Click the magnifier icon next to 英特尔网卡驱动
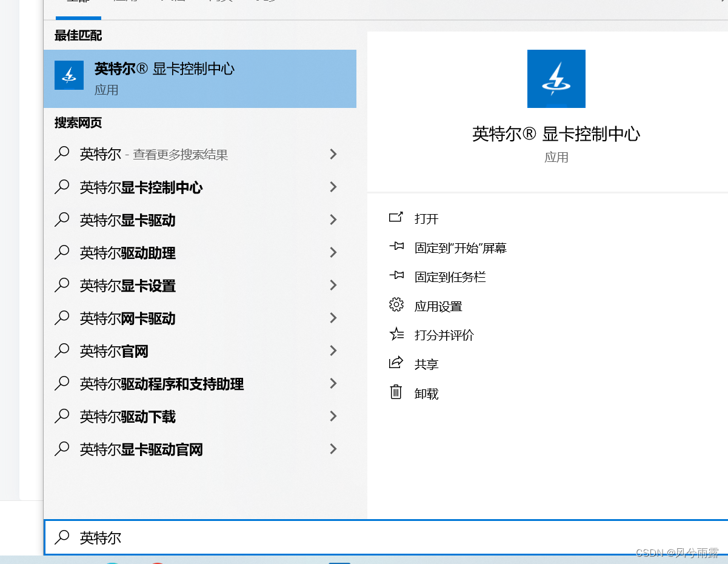Screen dimensions: 728x564 coord(62,318)
